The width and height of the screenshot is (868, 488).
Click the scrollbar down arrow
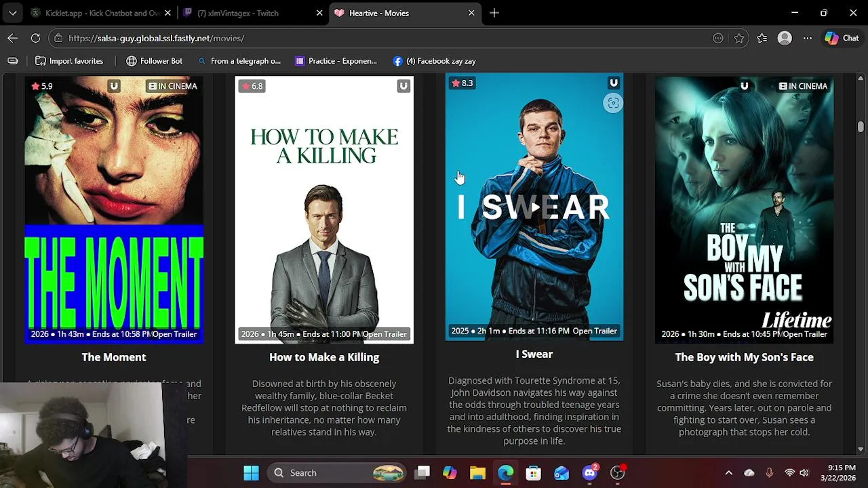point(861,449)
